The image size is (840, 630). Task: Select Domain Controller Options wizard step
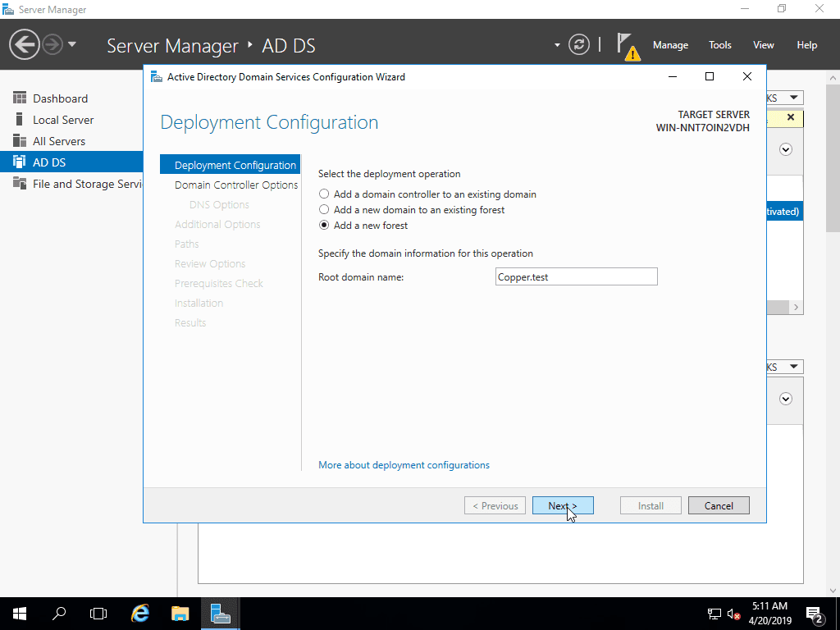click(x=236, y=185)
